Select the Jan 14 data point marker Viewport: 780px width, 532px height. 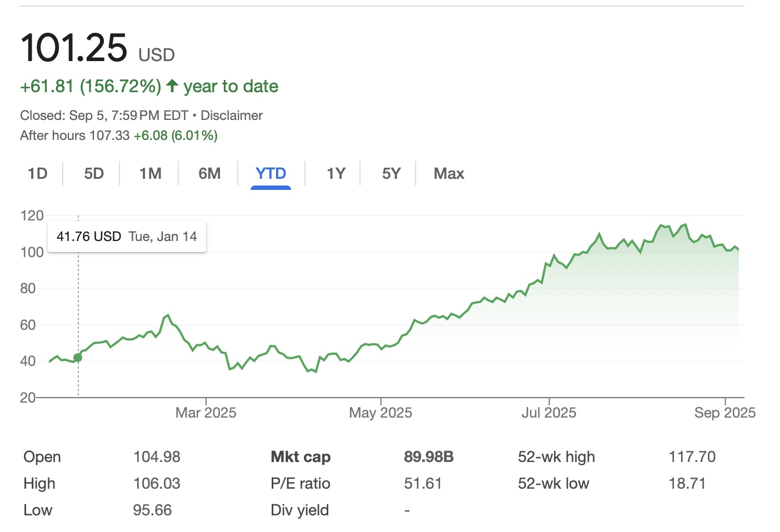click(78, 358)
